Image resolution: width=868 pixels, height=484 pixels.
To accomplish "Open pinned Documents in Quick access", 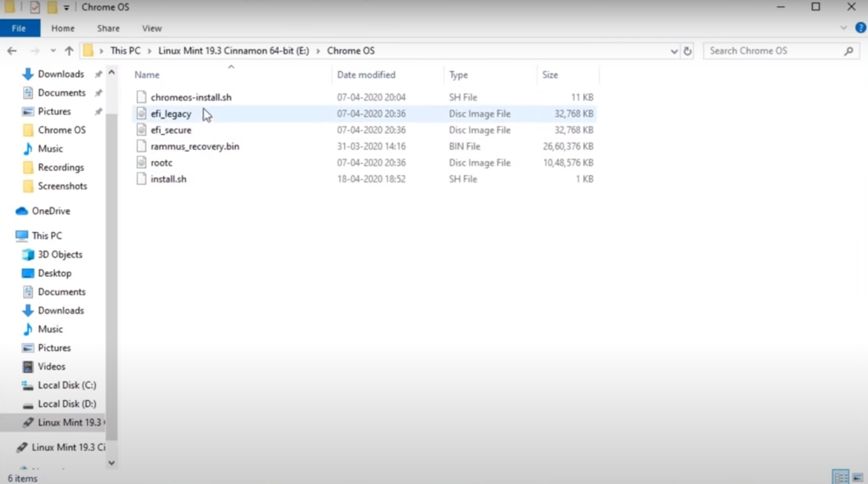I will tap(61, 93).
